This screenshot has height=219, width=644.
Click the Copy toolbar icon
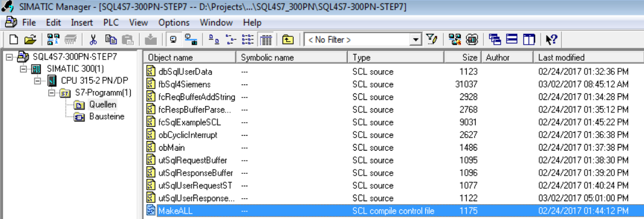click(x=111, y=40)
